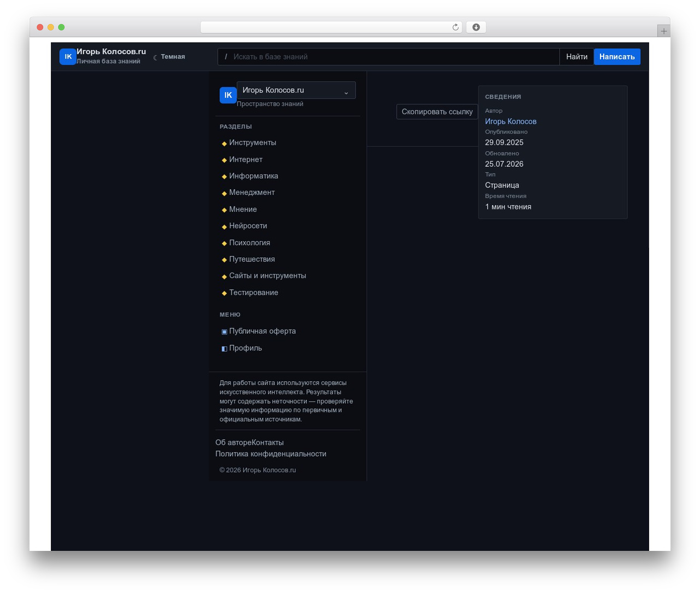Go to the Тестирование section
The image size is (700, 593).
click(253, 293)
